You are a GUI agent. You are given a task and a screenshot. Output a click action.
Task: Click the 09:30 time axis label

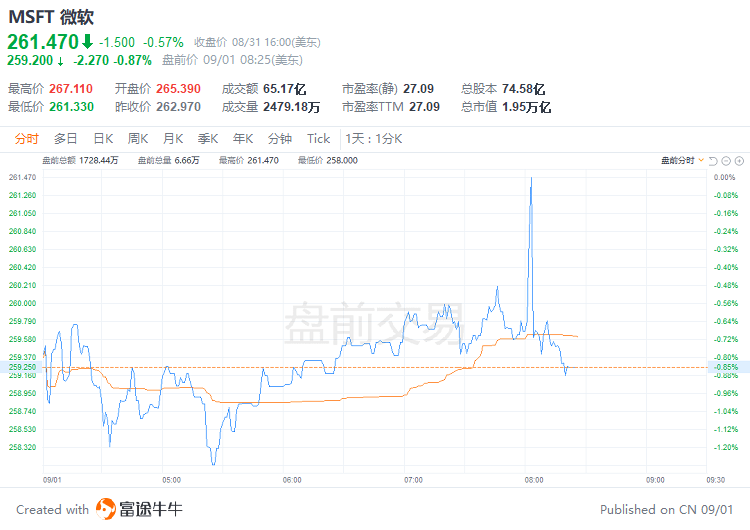pyautogui.click(x=716, y=480)
